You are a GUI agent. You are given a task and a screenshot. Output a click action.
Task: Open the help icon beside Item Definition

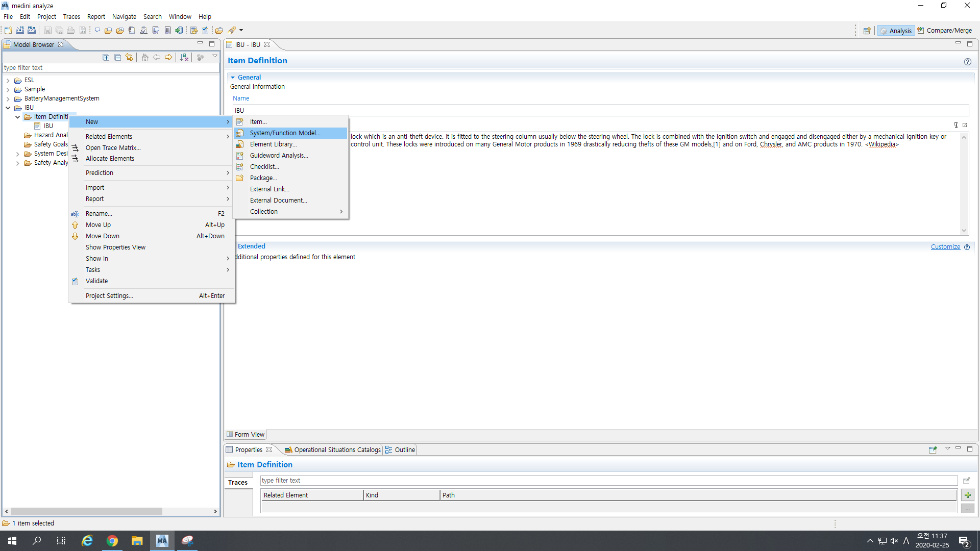(967, 62)
